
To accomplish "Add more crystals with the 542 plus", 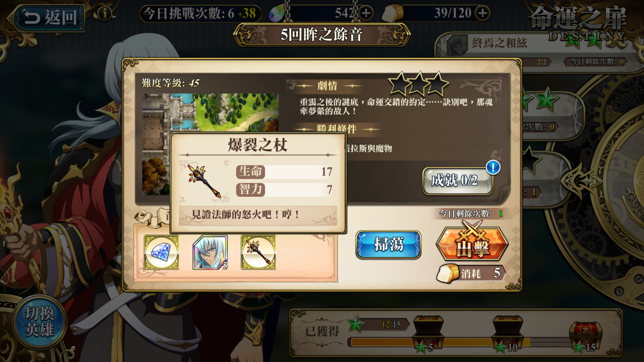I will [x=366, y=13].
